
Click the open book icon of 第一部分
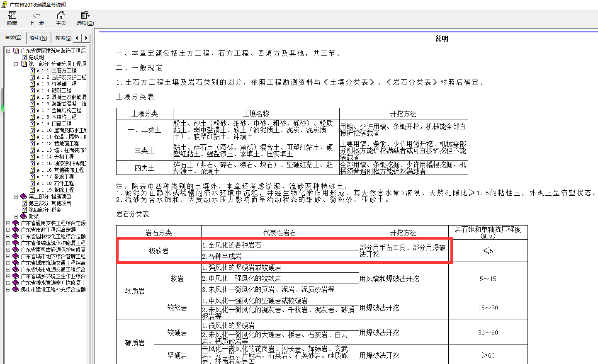click(x=24, y=64)
